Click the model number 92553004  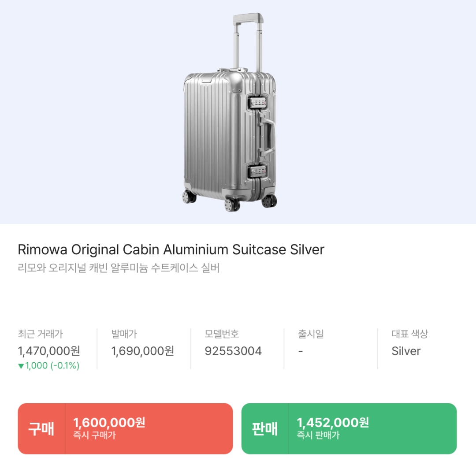point(234,351)
